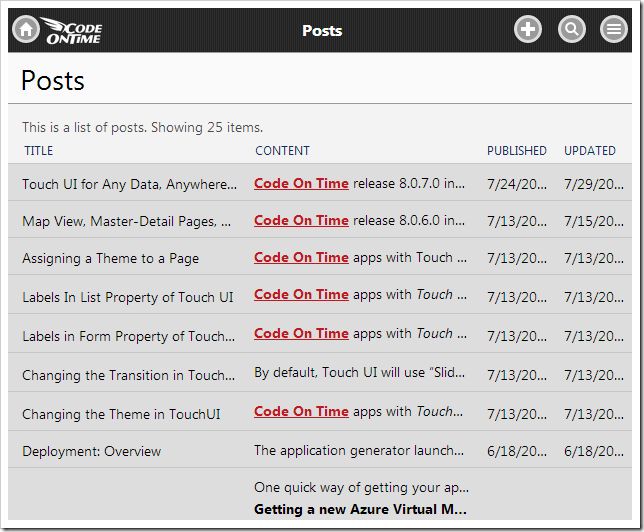
Task: Open the hamburger menu icon
Action: 614,29
